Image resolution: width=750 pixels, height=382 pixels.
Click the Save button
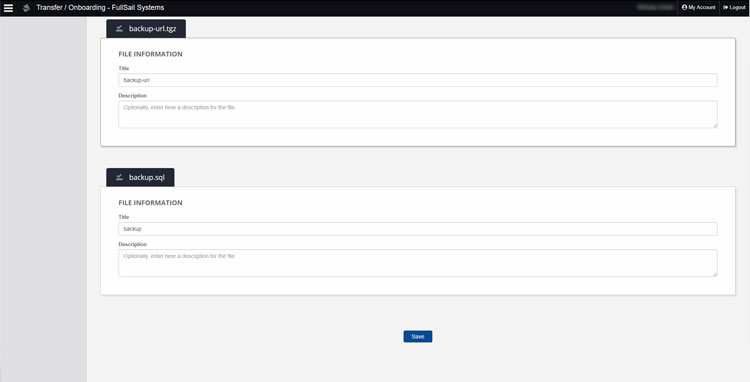tap(418, 337)
